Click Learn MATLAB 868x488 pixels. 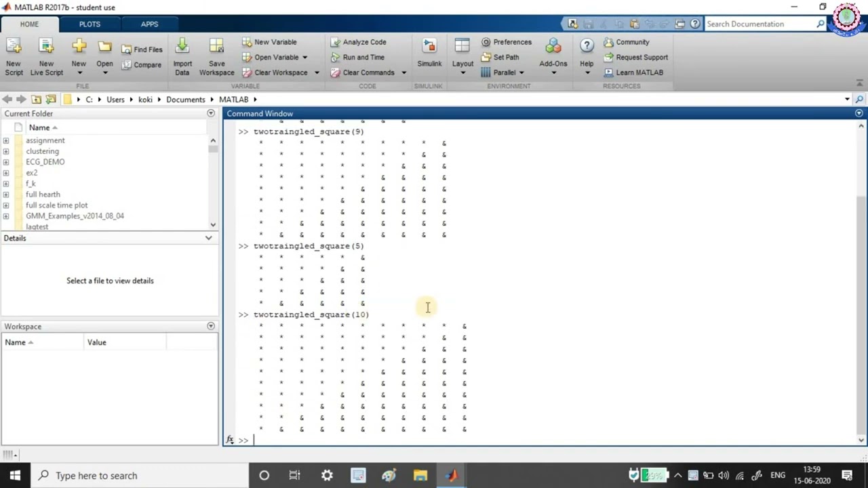pos(633,73)
